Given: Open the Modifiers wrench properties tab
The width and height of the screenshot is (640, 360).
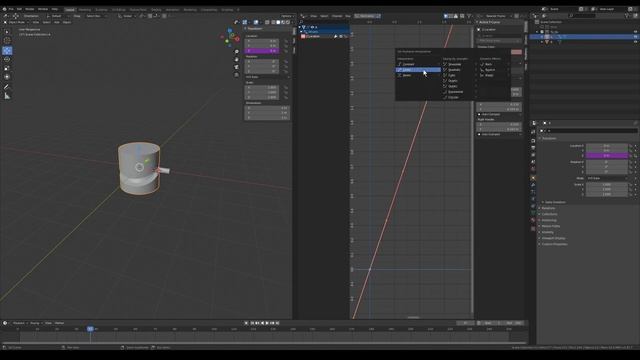Looking at the screenshot, I should [533, 185].
